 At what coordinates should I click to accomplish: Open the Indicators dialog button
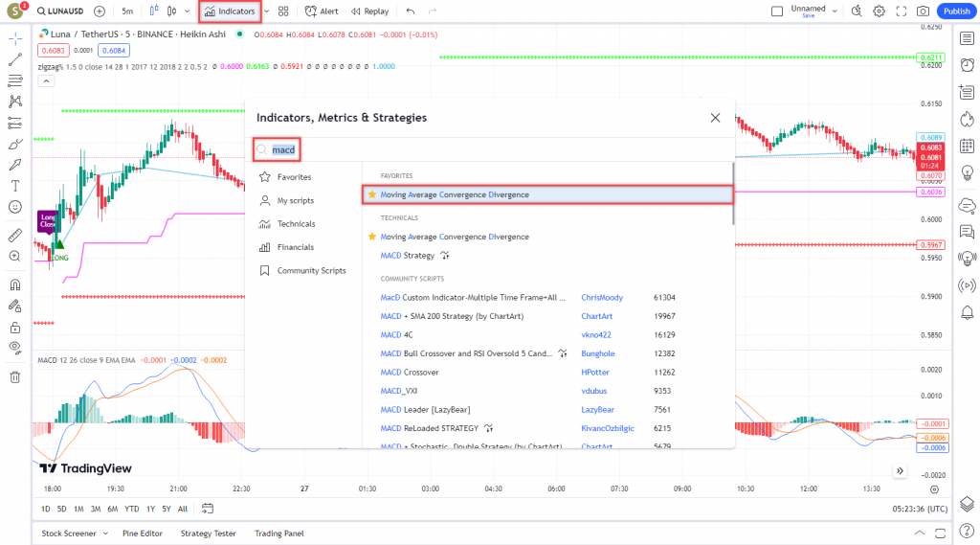pos(230,11)
